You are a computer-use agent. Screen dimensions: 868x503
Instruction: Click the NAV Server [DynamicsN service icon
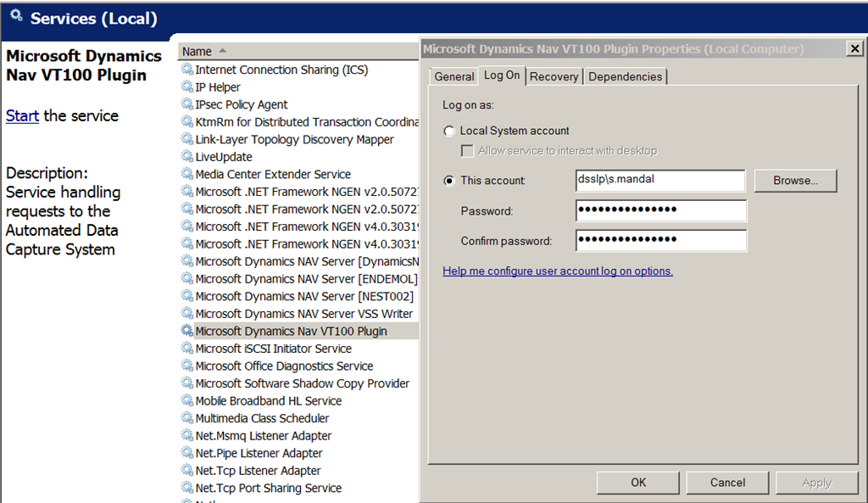187,261
